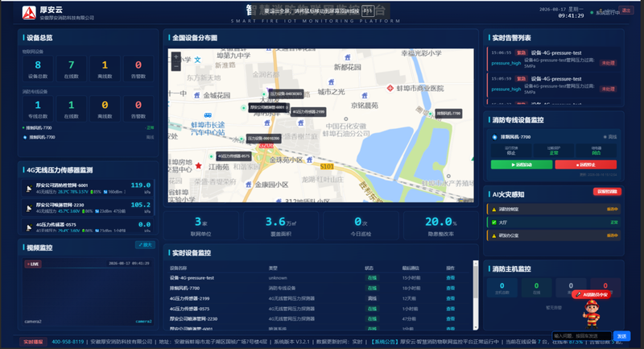
Task: Select the 排烟风机-7700 map marker label
Action: tap(448, 113)
